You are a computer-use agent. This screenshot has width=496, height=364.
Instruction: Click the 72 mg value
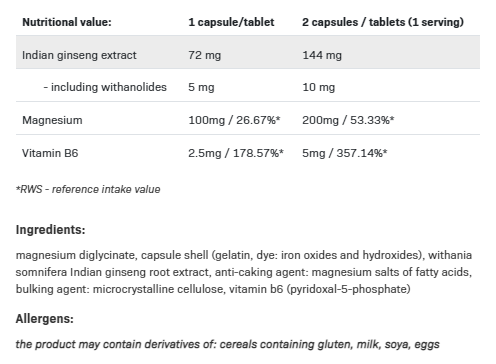[204, 55]
